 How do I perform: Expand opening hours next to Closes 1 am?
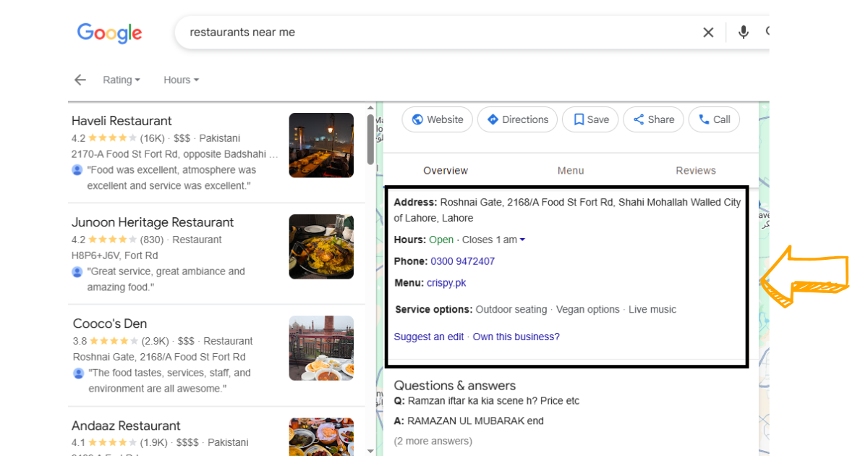pos(522,240)
